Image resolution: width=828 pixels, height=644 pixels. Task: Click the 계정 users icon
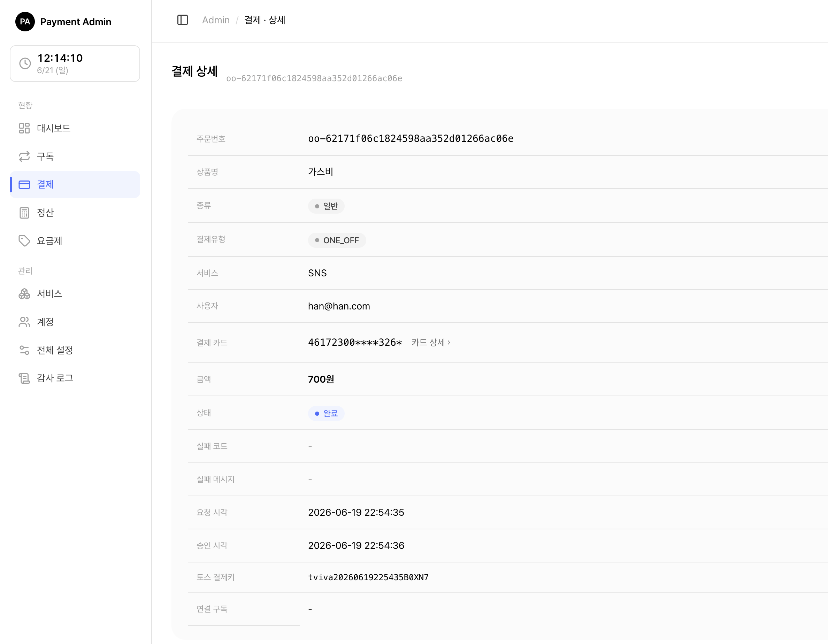pos(24,322)
